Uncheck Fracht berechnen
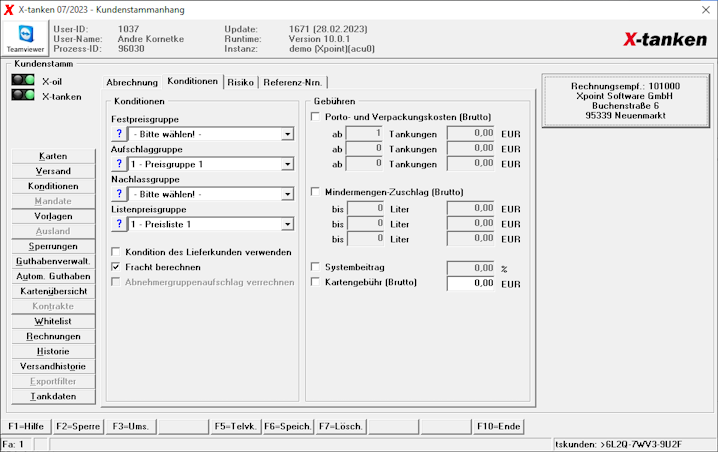 [x=116, y=267]
